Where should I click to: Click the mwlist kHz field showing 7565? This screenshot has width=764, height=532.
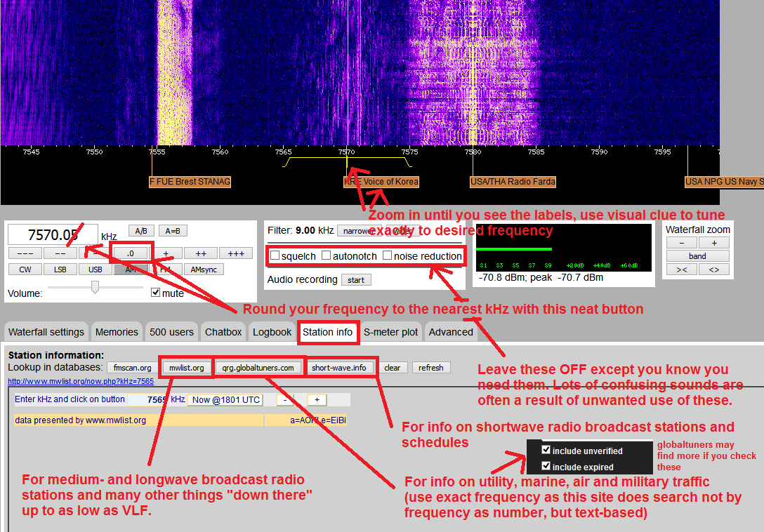pos(148,400)
